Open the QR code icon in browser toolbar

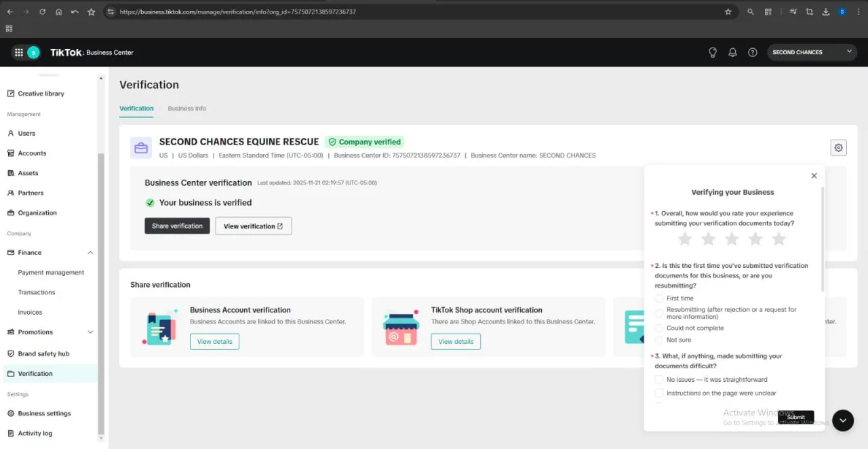point(768,12)
